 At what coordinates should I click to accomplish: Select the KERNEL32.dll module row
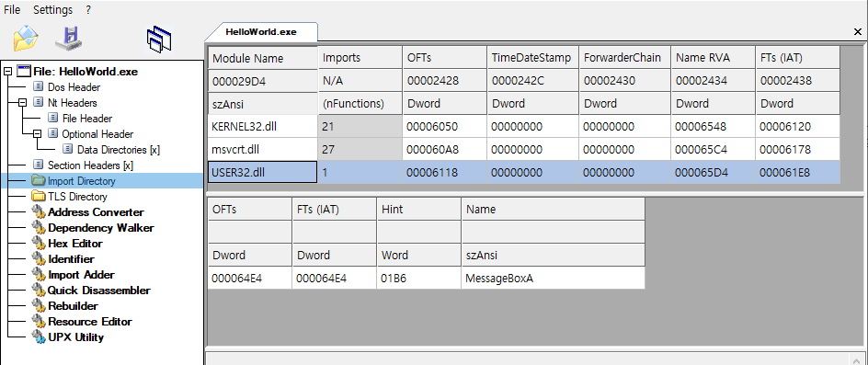(x=524, y=126)
